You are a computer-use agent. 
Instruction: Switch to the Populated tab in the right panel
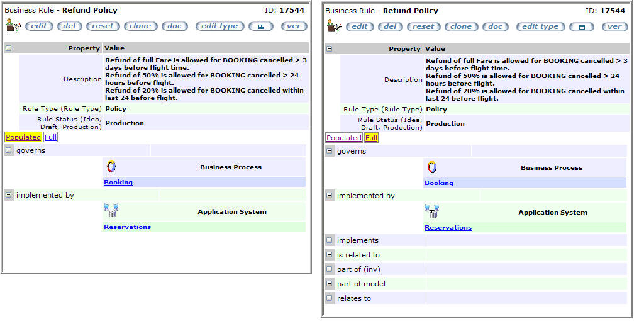pos(343,138)
